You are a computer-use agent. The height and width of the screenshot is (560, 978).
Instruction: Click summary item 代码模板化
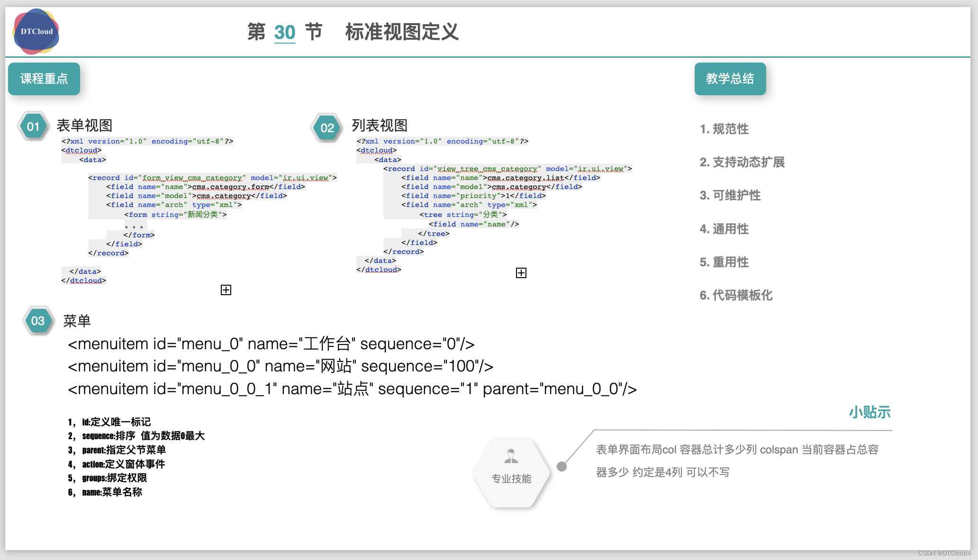tap(736, 295)
